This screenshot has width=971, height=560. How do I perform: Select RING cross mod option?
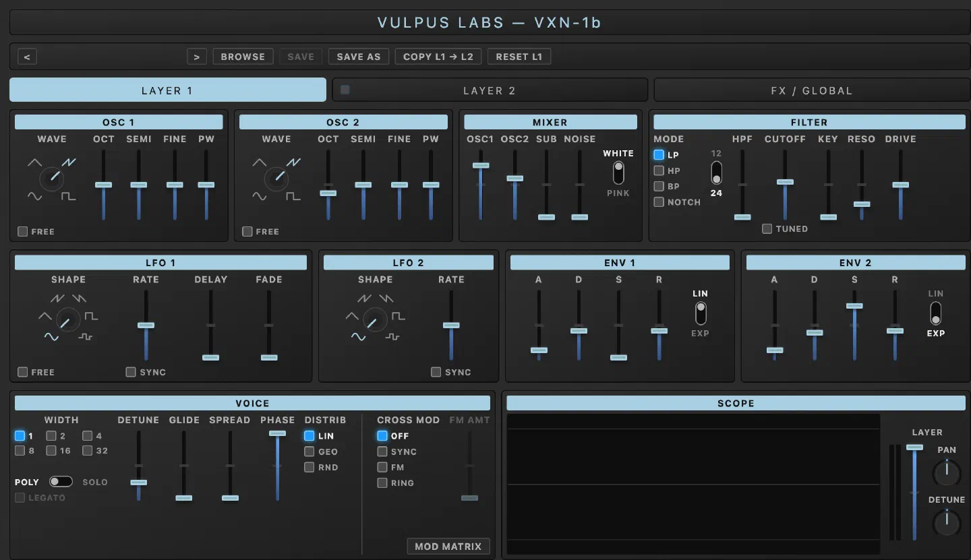point(382,483)
